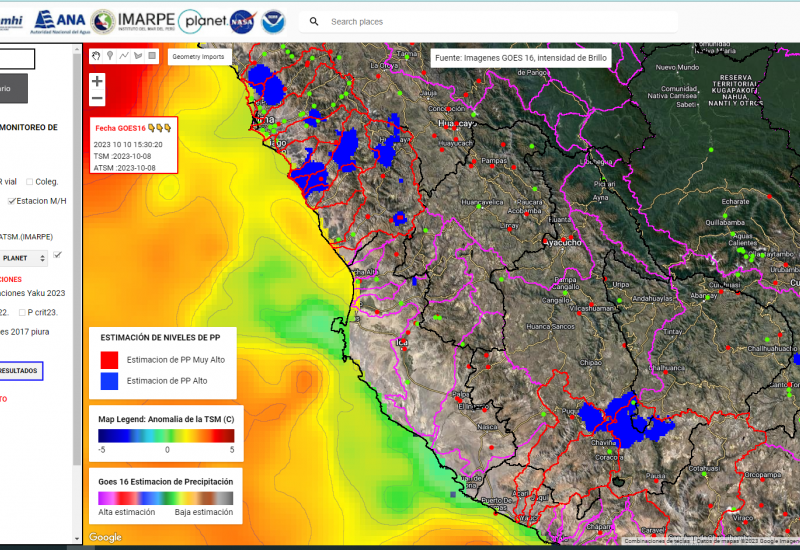This screenshot has height=550, width=800.
Task: Select the draw line tool
Action: 124,56
